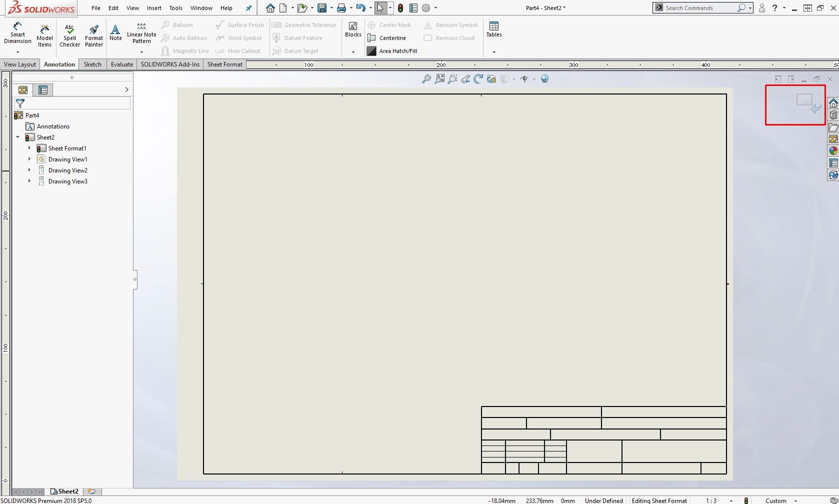Activate the Zoom to Fit view tool
The image size is (839, 504).
point(440,79)
